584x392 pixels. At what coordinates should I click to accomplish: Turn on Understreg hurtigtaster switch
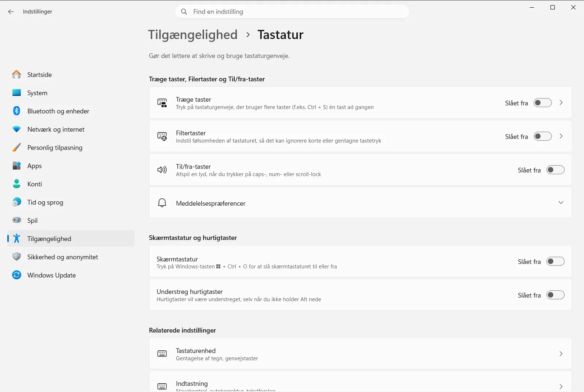coord(556,295)
